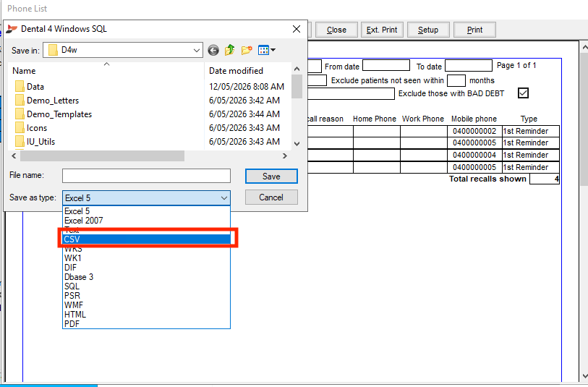Click file list vertical scrollbar thumb
588x387 pixels.
point(297,87)
